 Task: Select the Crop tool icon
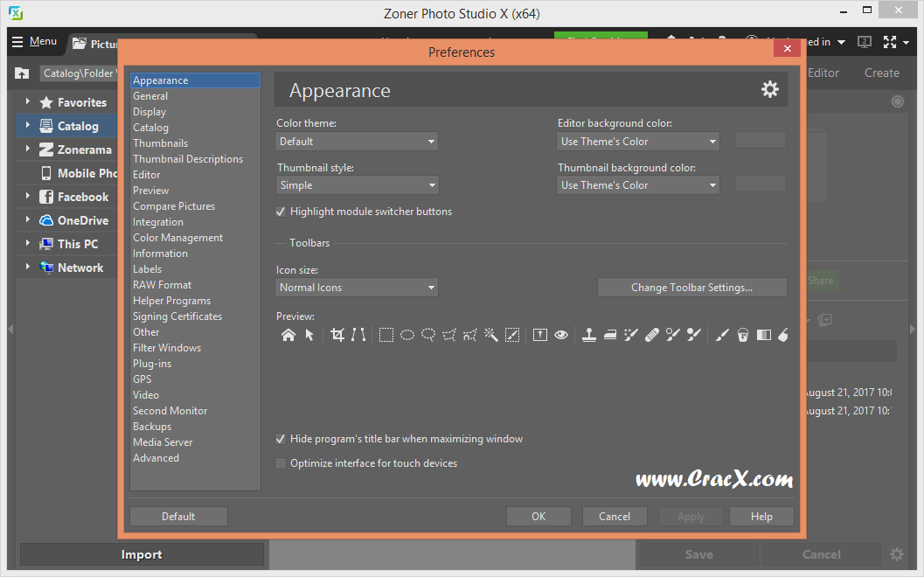[x=337, y=335]
